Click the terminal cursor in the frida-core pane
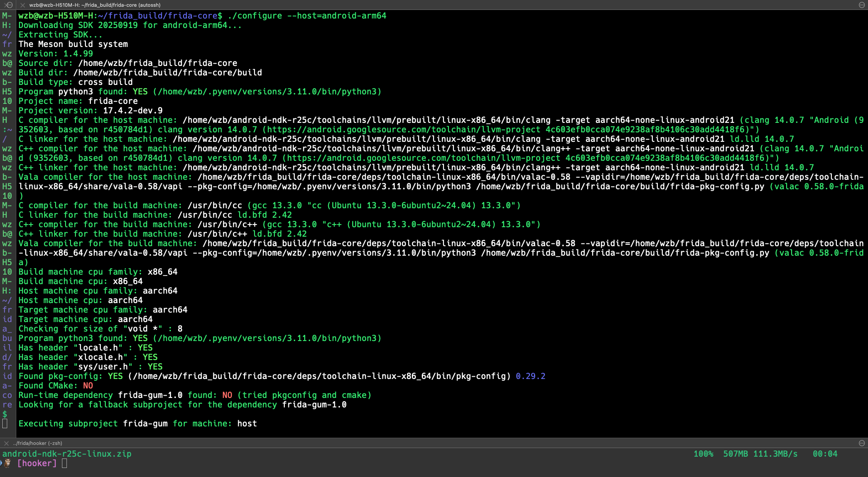The width and height of the screenshot is (868, 477). click(x=5, y=423)
